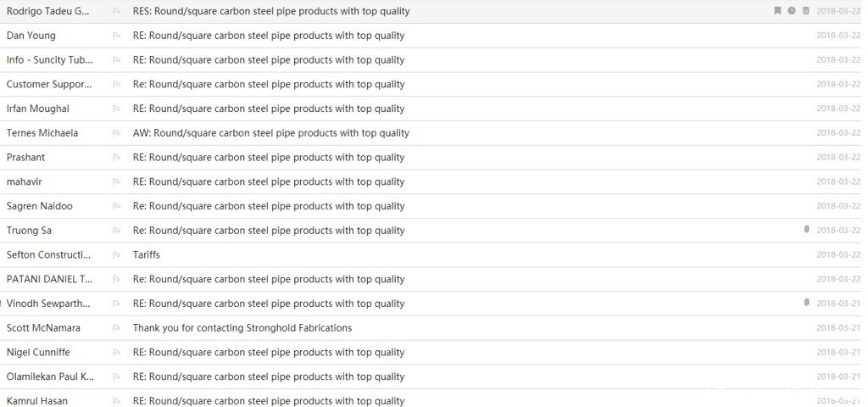Click the attachment icon on Truong Sa's email
This screenshot has height=407, width=868.
[x=807, y=229]
